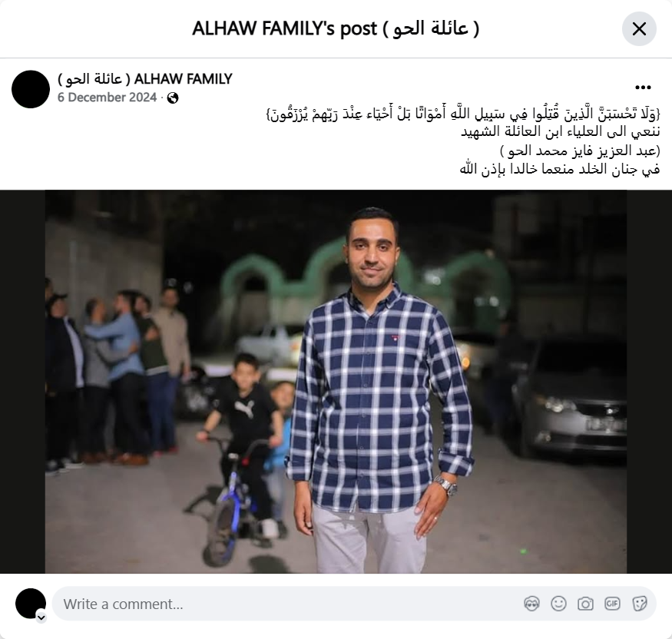Open the sticker picker icon
This screenshot has height=639, width=672.
tap(640, 604)
